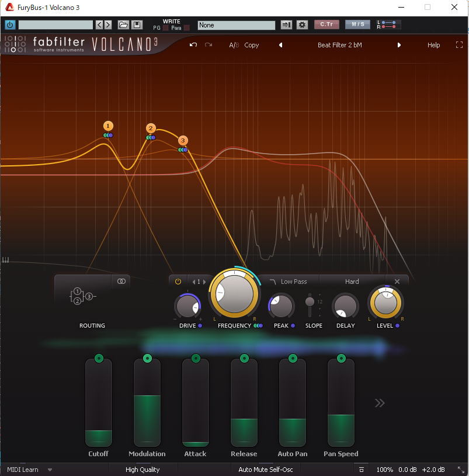
Task: Toggle the selected filter's power button
Action: point(178,282)
